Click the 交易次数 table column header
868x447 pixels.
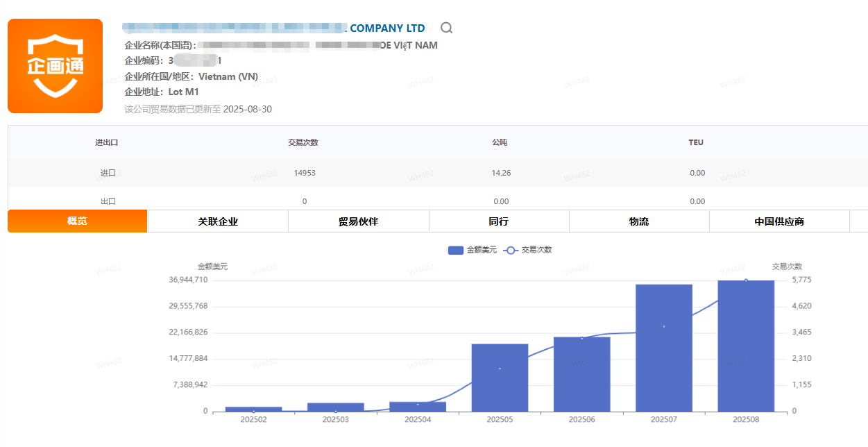[x=303, y=142]
